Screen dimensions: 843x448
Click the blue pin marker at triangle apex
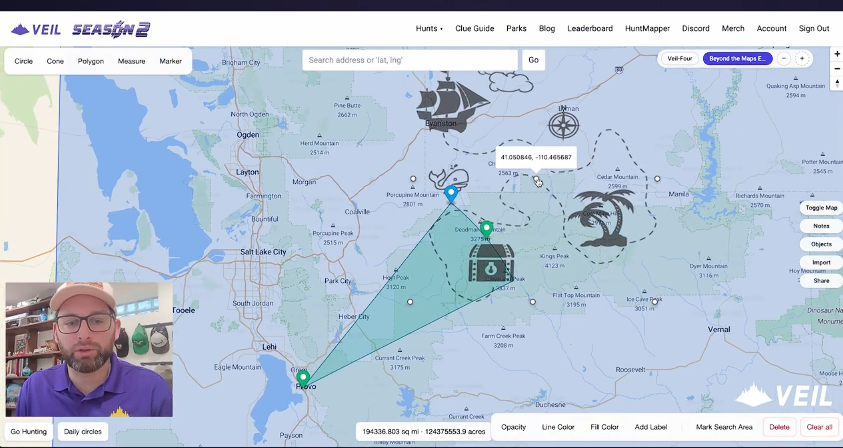click(x=451, y=193)
